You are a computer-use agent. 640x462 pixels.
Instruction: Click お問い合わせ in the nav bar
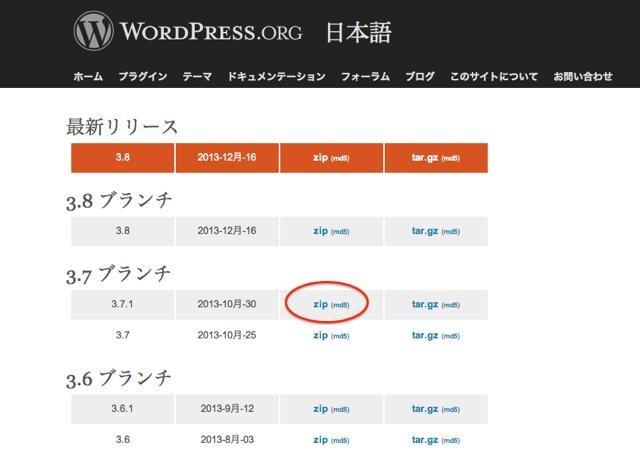[x=585, y=76]
